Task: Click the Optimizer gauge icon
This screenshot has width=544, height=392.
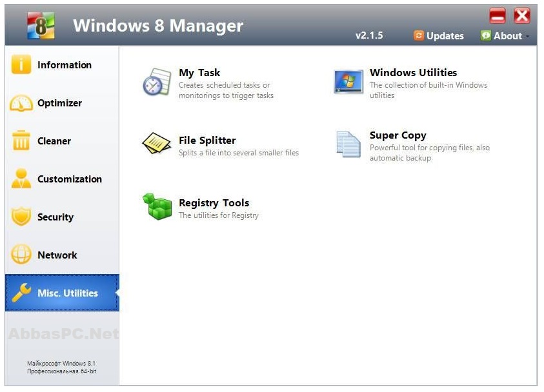Action: coord(21,103)
